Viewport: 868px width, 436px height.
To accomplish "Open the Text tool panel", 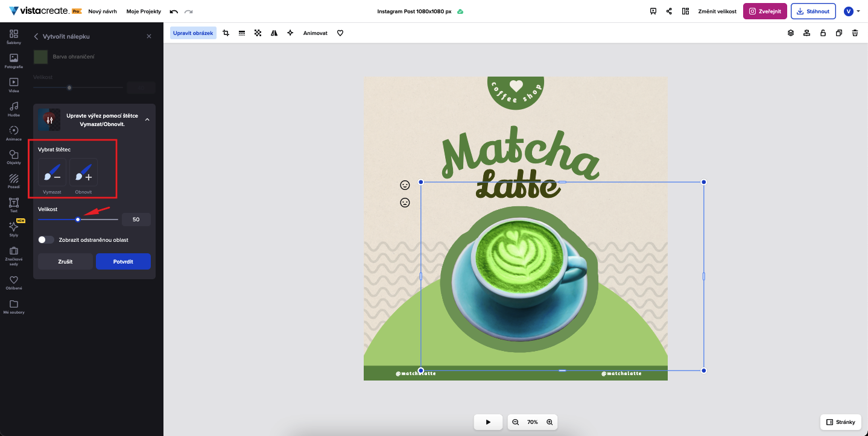I will (x=14, y=205).
